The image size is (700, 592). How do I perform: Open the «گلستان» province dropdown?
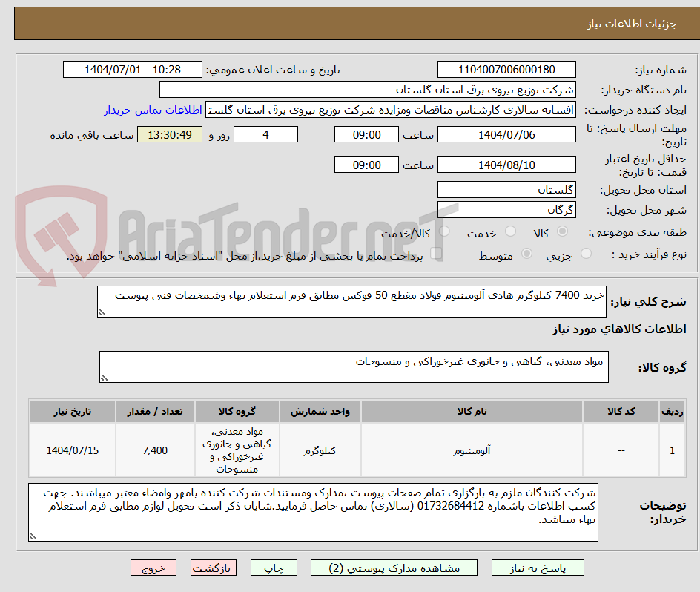506,189
